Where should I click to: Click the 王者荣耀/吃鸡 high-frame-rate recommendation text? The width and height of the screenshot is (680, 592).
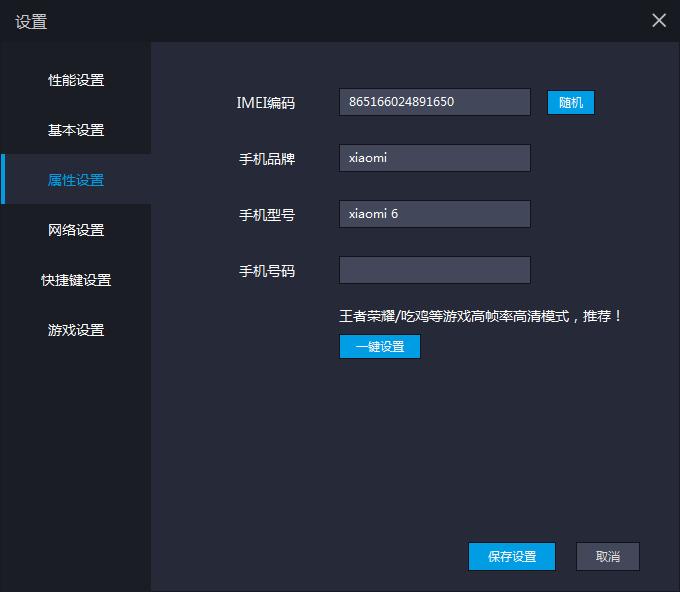pos(481,316)
